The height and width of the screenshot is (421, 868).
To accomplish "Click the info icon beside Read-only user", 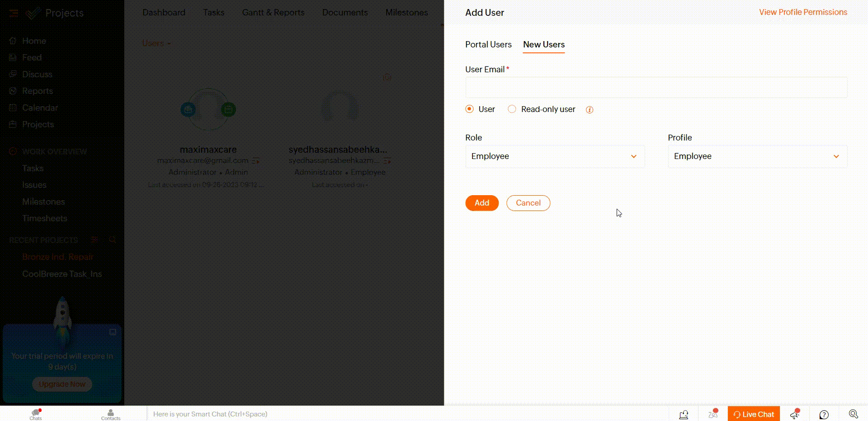I will point(590,110).
